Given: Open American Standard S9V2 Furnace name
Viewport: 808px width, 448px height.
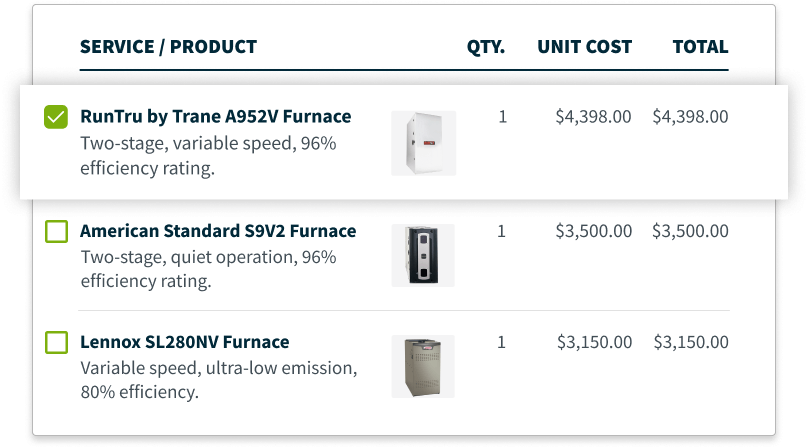Looking at the screenshot, I should [217, 231].
